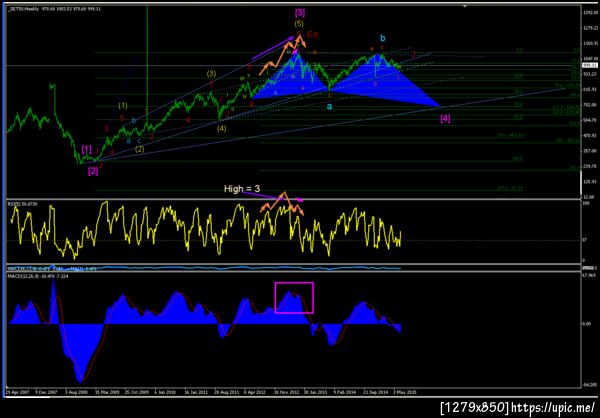Click the chart shift triangle marker at top

tap(465, 6)
